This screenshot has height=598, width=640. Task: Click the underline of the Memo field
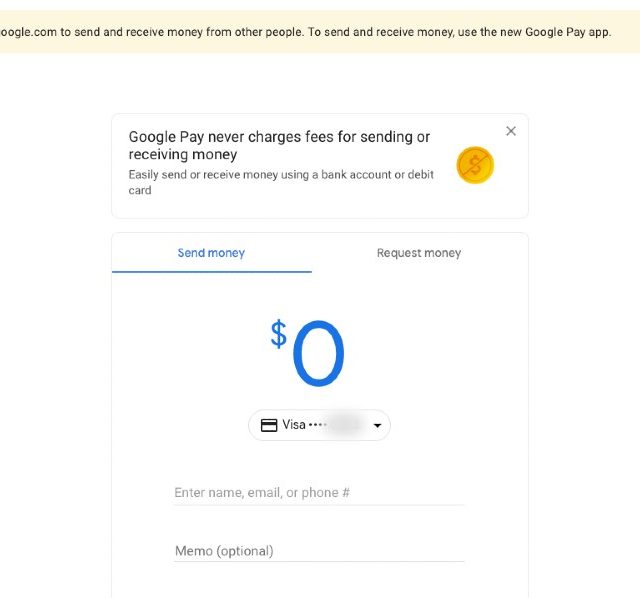coord(318,562)
